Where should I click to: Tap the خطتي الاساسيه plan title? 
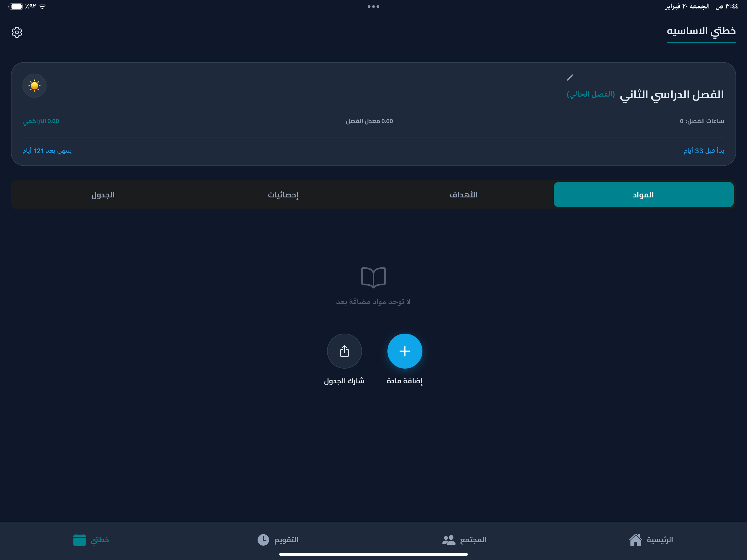(x=701, y=31)
